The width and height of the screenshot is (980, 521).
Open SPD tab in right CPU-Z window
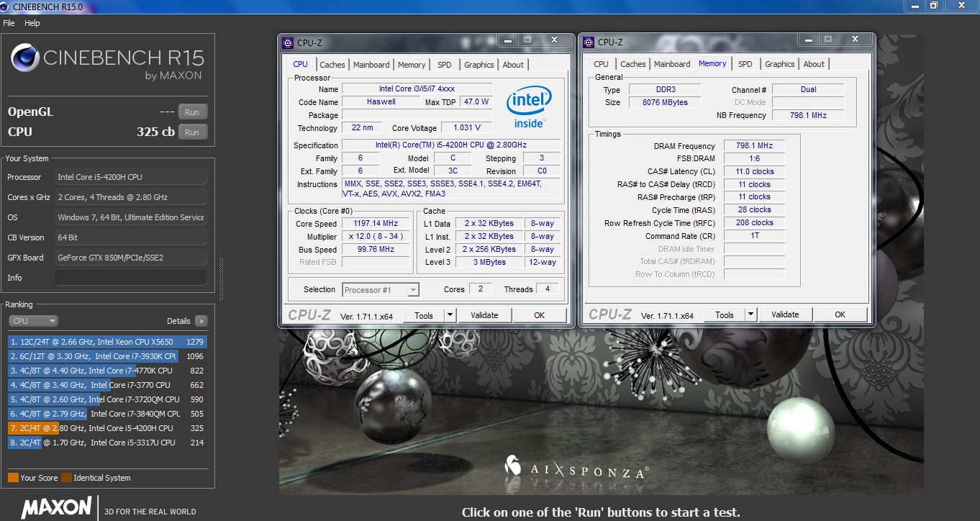(745, 64)
